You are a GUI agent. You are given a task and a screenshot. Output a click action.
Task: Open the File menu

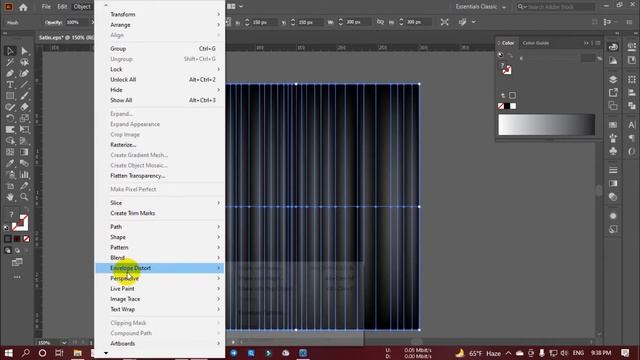tap(47, 7)
